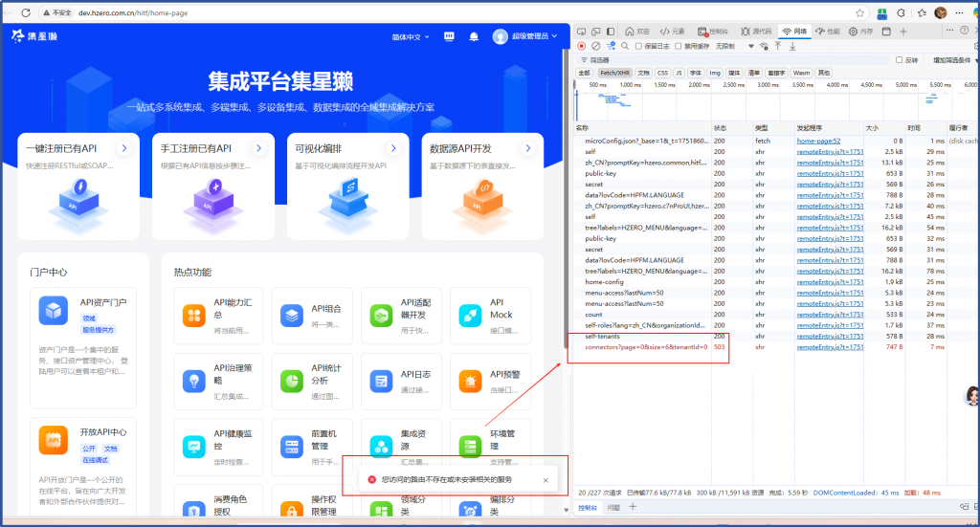Expand the 超级管理员 user menu
Screen dimensions: 980x527
tap(526, 37)
